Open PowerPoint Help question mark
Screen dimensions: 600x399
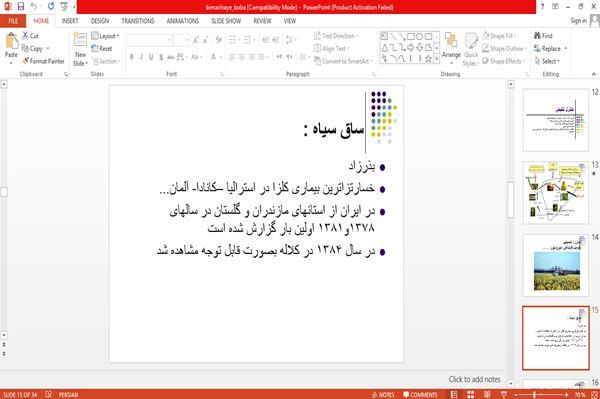(x=542, y=7)
